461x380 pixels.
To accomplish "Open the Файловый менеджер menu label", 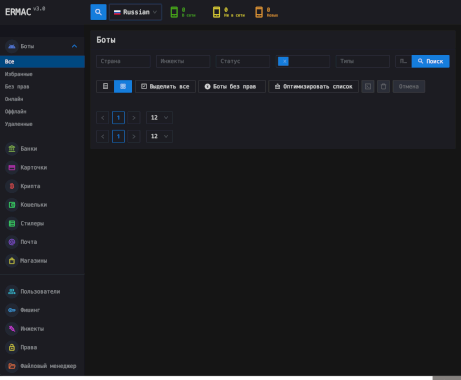I will point(48,366).
